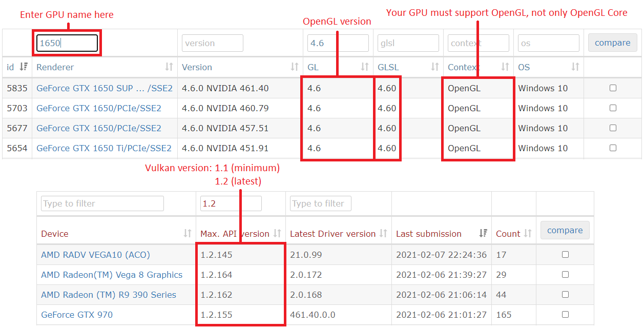
Task: Open AMD Radeon (TM) R9 390 Series link
Action: pyautogui.click(x=109, y=295)
